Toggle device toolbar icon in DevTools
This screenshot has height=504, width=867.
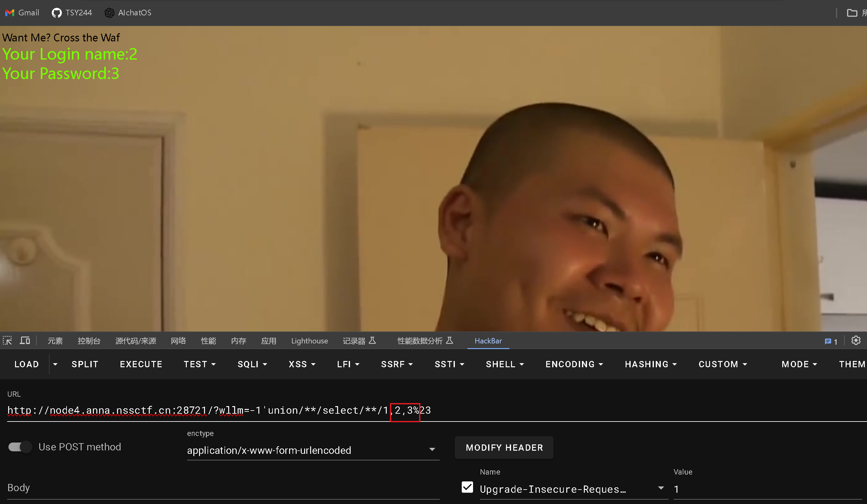pyautogui.click(x=25, y=341)
